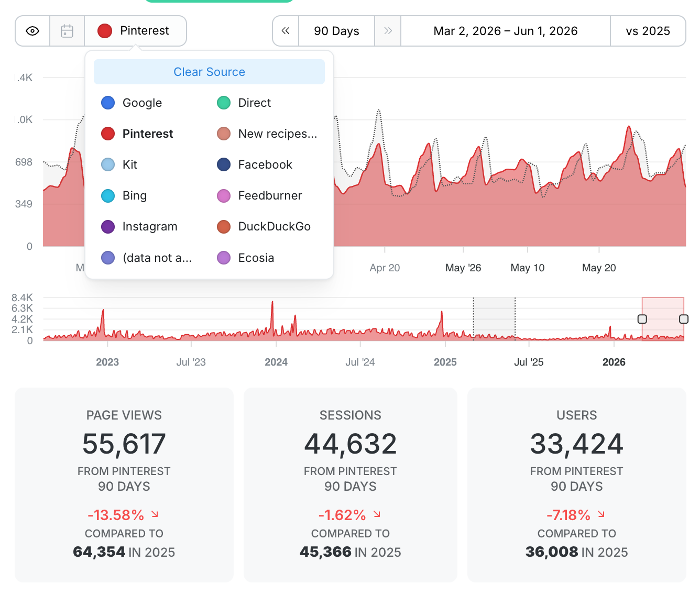Click the orange DuckDuckGo color dot
Screen dimensions: 700x595
click(224, 226)
